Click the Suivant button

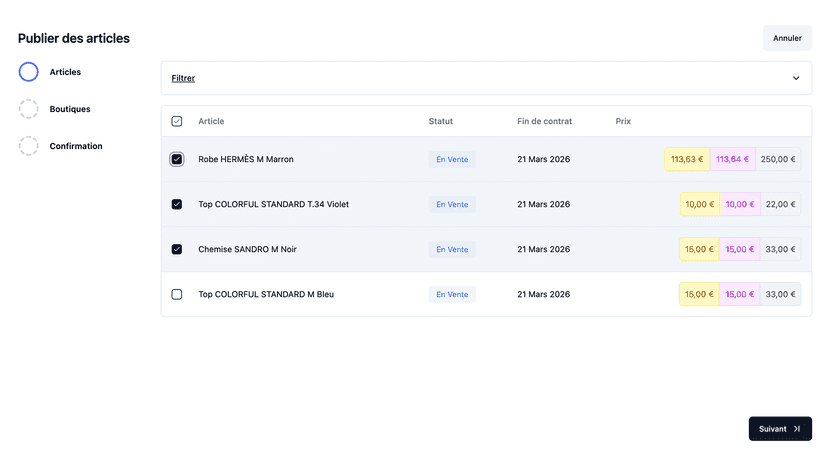coord(780,428)
